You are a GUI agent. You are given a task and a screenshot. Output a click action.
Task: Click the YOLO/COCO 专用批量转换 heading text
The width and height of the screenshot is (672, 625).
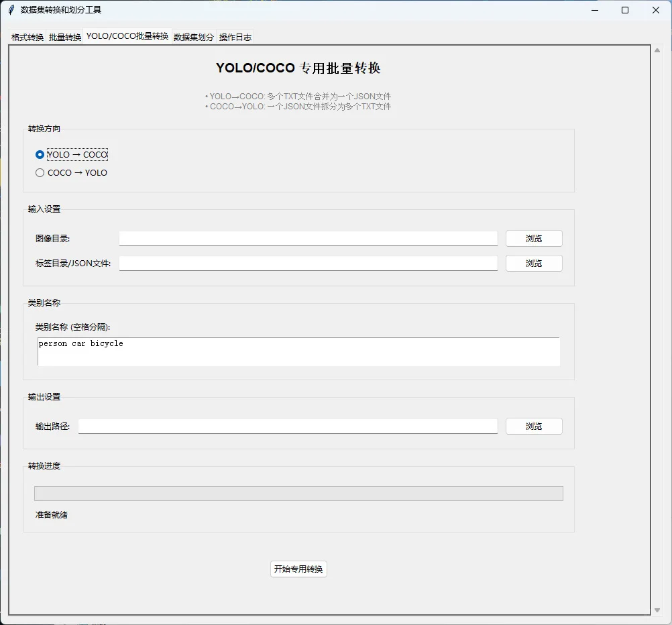[x=298, y=68]
